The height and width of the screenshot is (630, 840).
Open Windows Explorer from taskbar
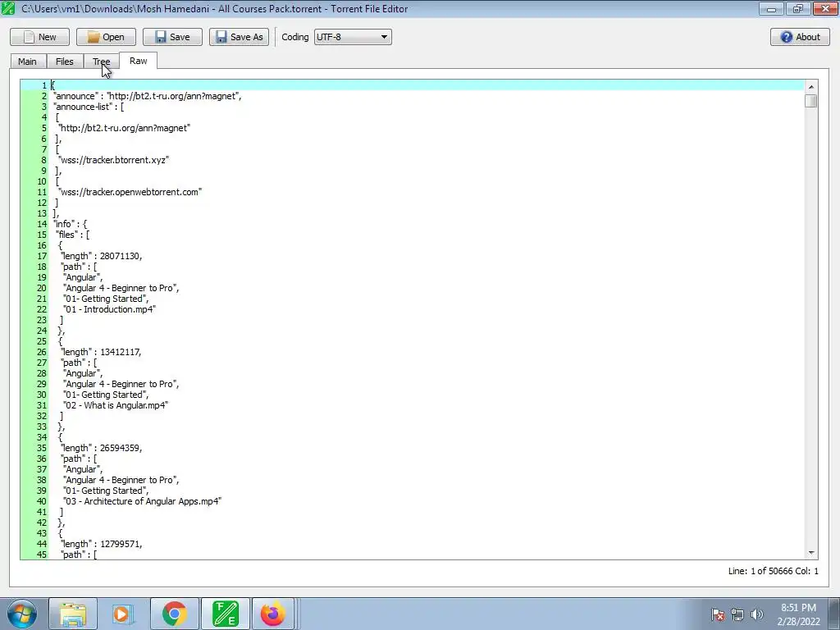[x=73, y=614]
